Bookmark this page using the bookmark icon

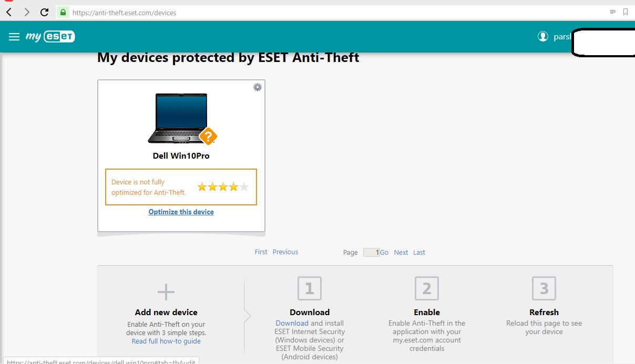tap(626, 12)
